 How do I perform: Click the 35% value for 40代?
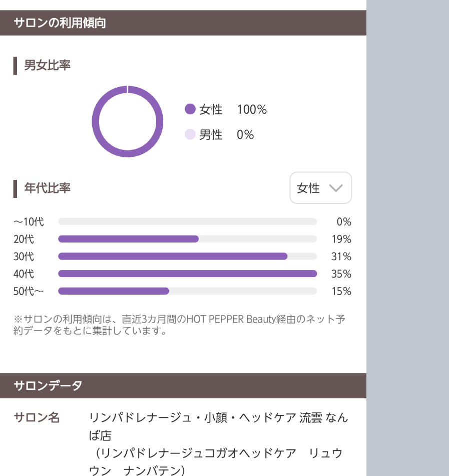pos(341,274)
